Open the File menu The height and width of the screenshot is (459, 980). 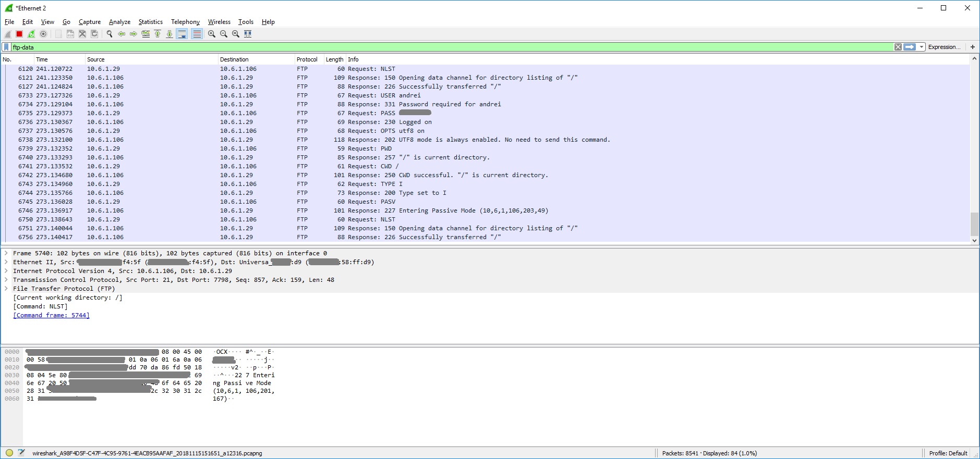(9, 22)
